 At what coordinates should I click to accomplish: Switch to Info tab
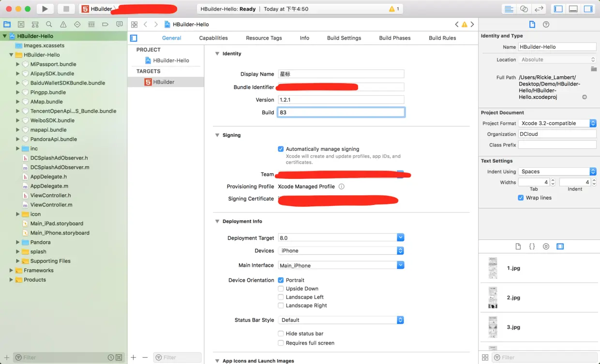point(304,38)
